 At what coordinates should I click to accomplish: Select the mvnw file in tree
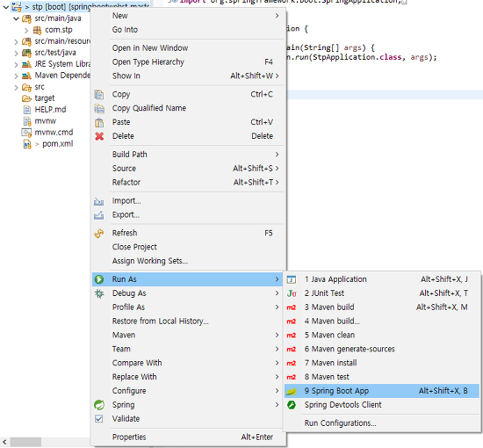click(x=45, y=121)
